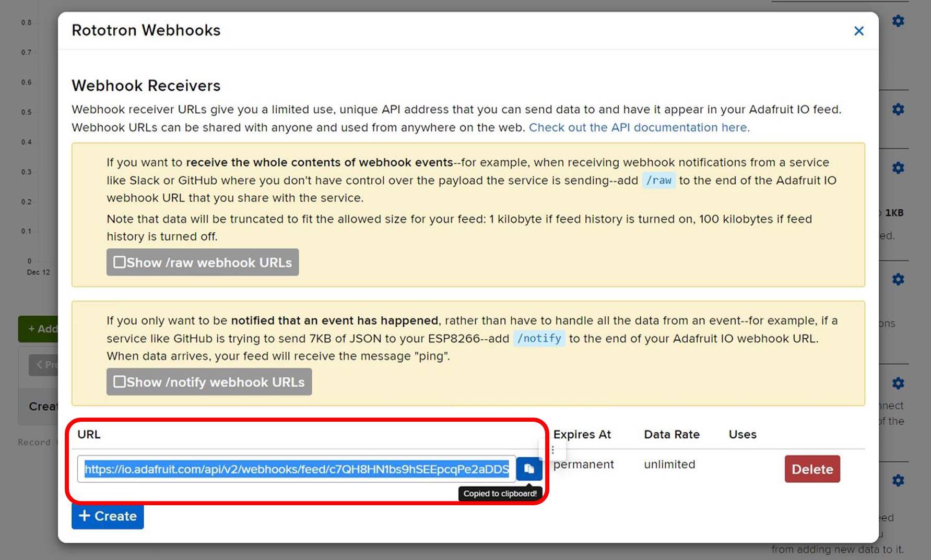Click the URL column header
This screenshot has height=560, width=931.
89,434
